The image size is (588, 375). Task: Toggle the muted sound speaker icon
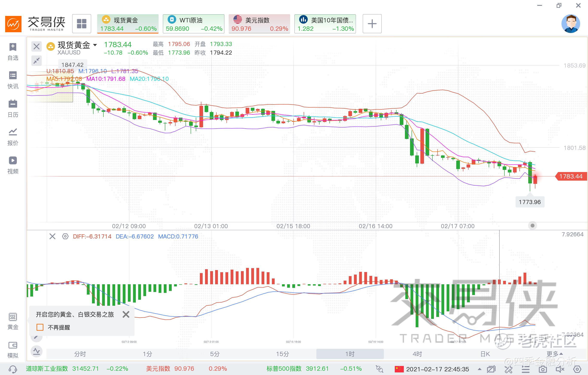560,369
